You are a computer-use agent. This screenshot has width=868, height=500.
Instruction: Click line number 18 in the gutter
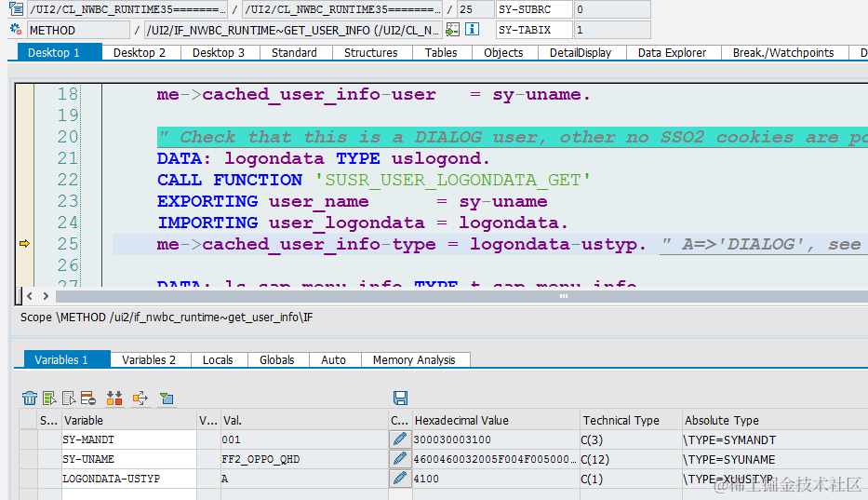point(68,94)
